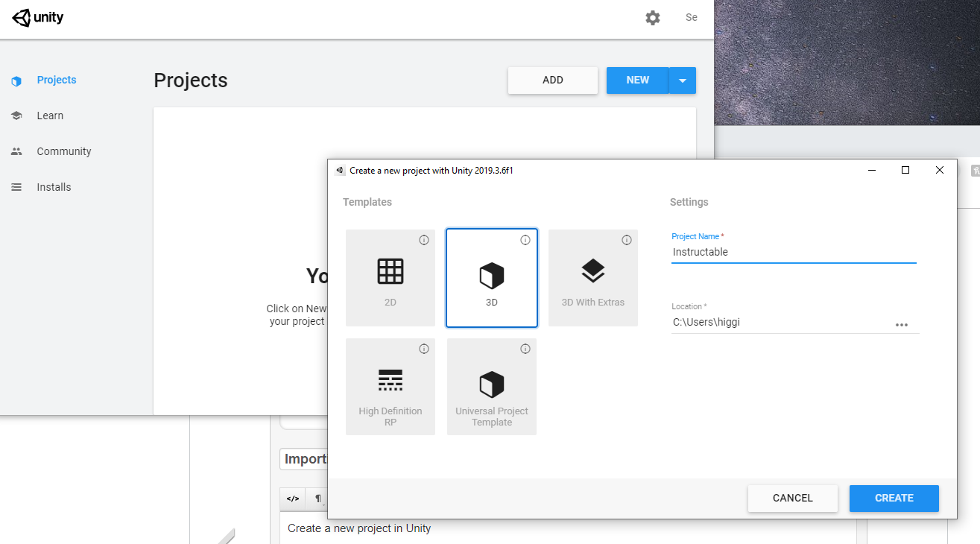Viewport: 980px width, 544px height.
Task: Browse for location with the ellipsis button
Action: (x=902, y=325)
